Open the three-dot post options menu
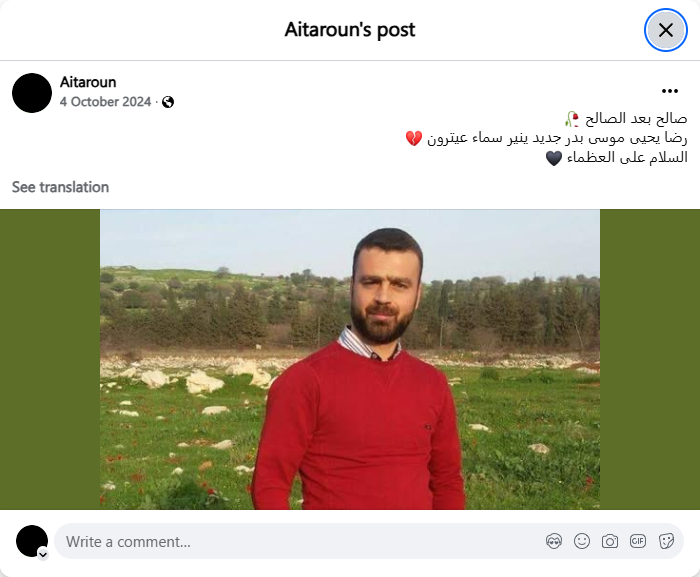 pyautogui.click(x=670, y=91)
